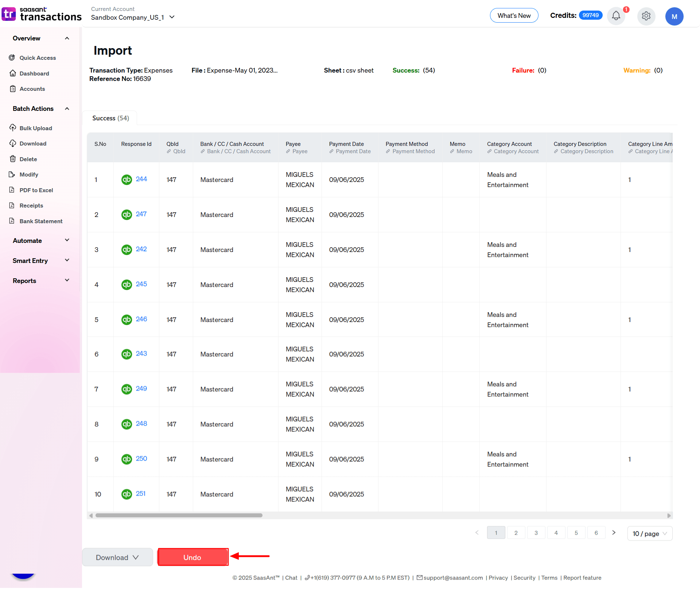Image resolution: width=700 pixels, height=589 pixels.
Task: Open the 10 / page size selector
Action: tap(650, 534)
